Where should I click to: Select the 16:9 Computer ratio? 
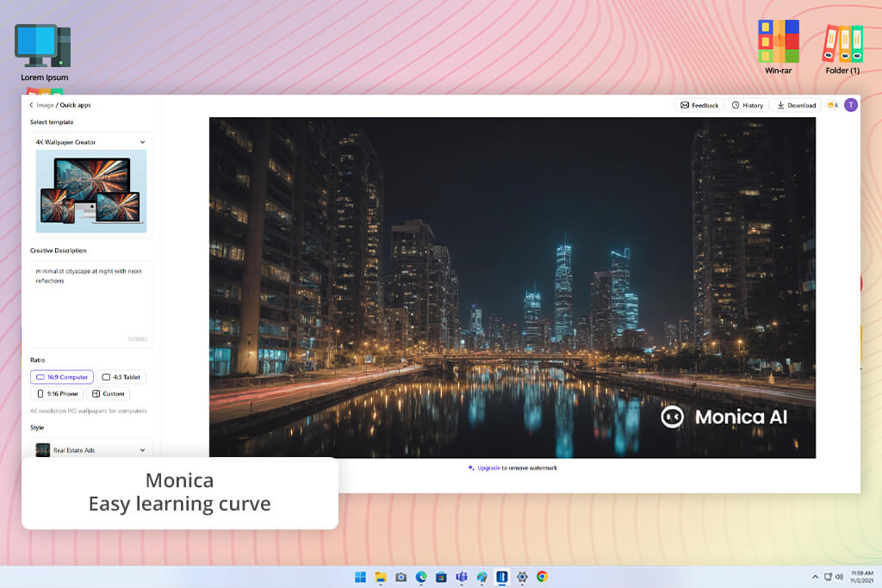click(62, 377)
